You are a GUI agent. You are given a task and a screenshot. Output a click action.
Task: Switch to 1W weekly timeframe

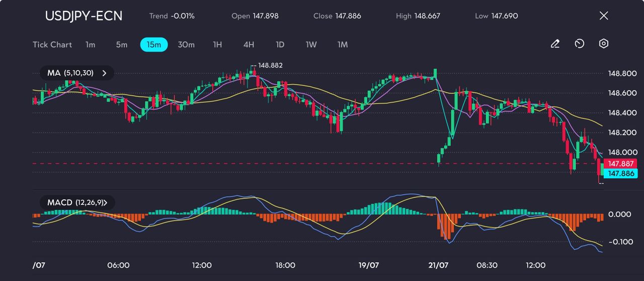pyautogui.click(x=311, y=45)
